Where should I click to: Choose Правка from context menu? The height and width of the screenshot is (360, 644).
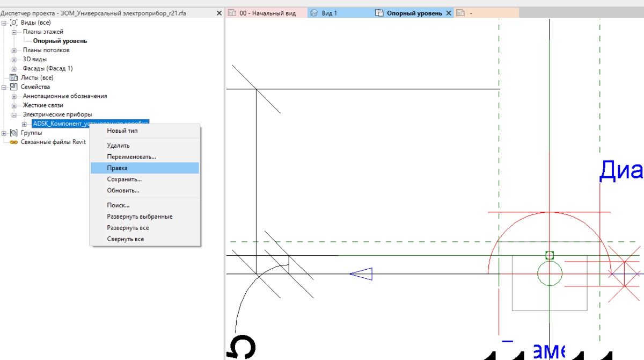(145, 168)
